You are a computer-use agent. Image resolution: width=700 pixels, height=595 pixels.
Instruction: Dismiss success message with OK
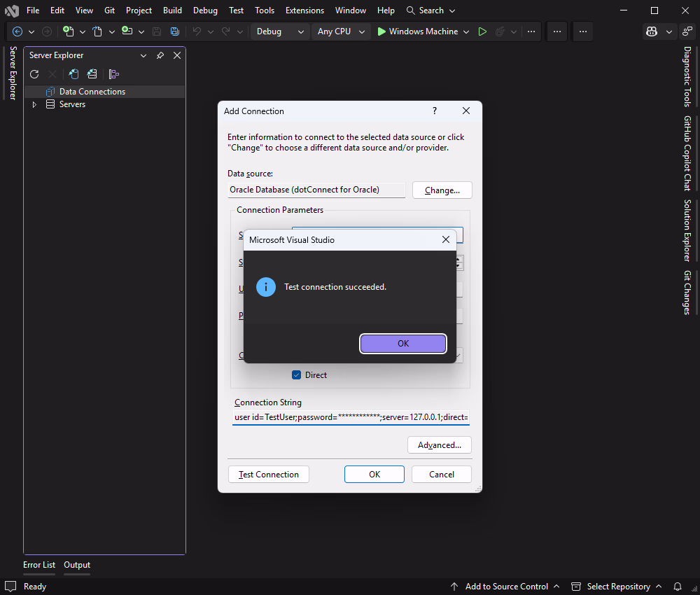(x=402, y=343)
